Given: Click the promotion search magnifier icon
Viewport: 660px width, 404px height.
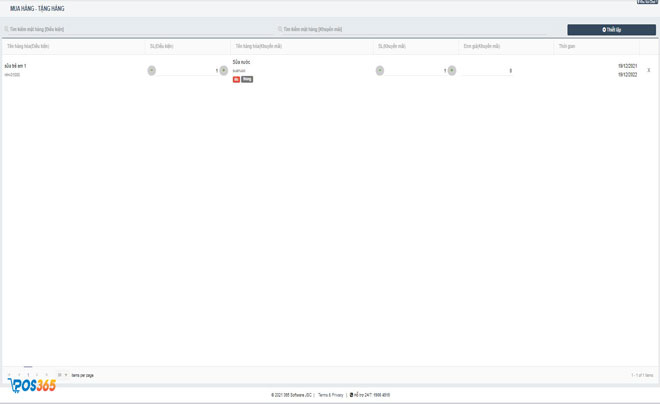Looking at the screenshot, I should coord(280,29).
